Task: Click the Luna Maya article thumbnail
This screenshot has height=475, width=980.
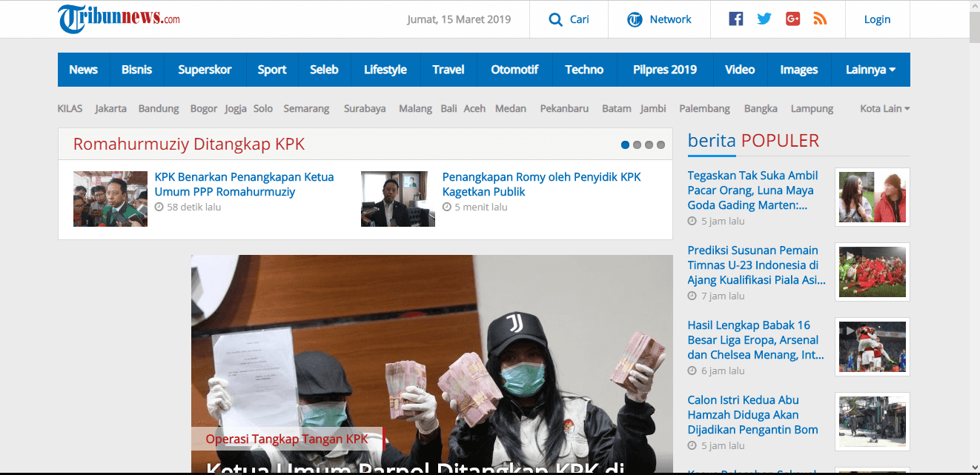Action: [872, 197]
